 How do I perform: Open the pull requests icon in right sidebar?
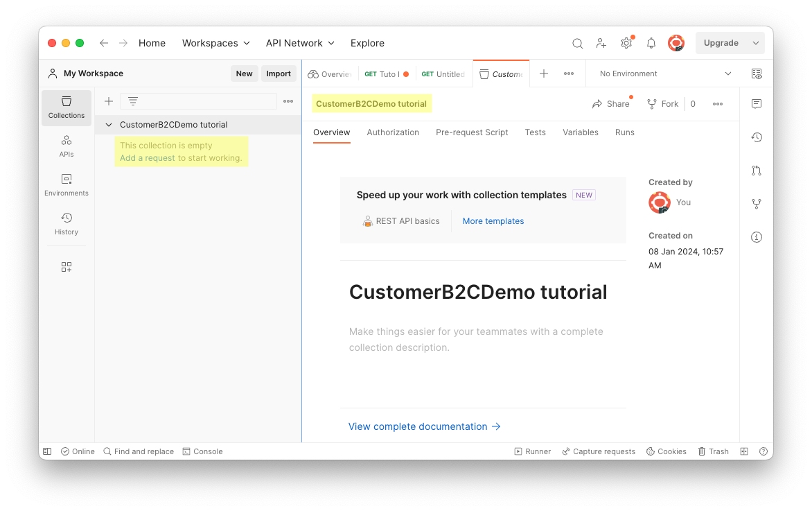[x=757, y=171]
